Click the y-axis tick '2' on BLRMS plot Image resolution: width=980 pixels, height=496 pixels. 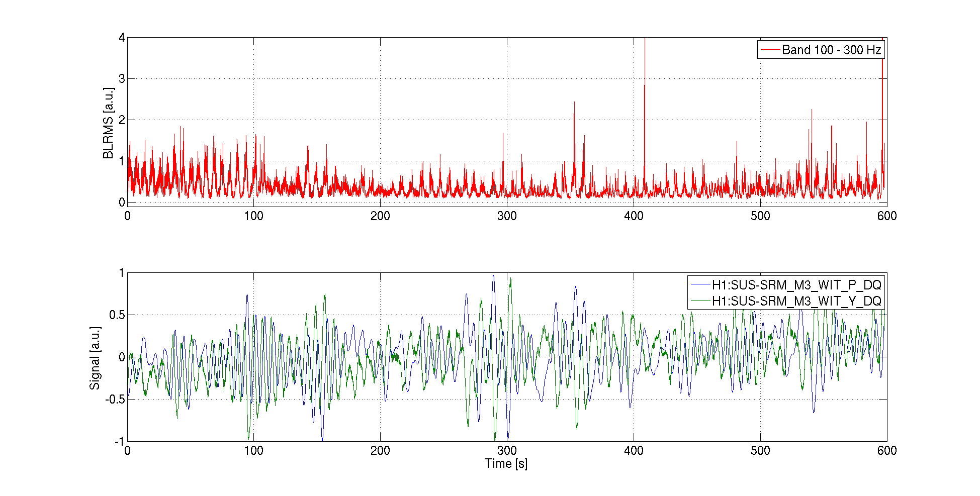click(x=122, y=120)
